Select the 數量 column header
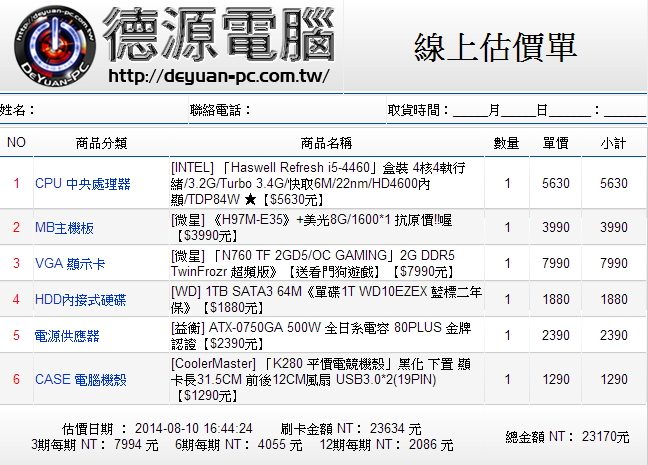The width and height of the screenshot is (648, 465). point(506,143)
